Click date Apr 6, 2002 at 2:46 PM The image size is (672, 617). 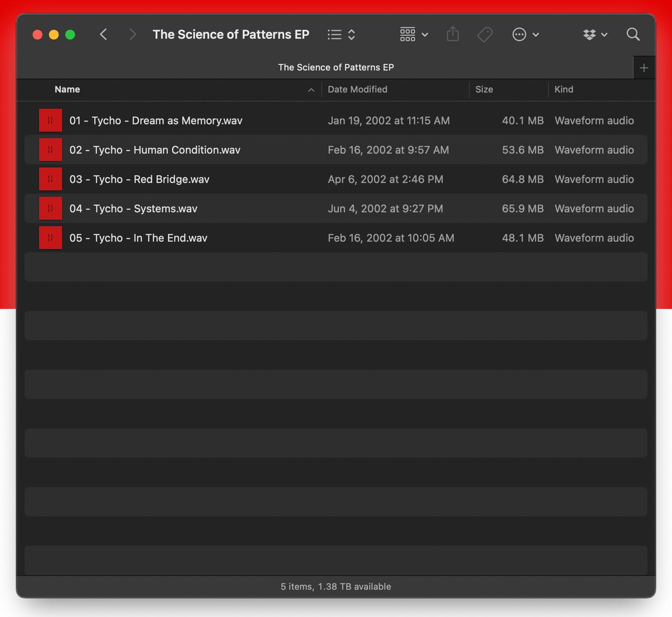385,179
